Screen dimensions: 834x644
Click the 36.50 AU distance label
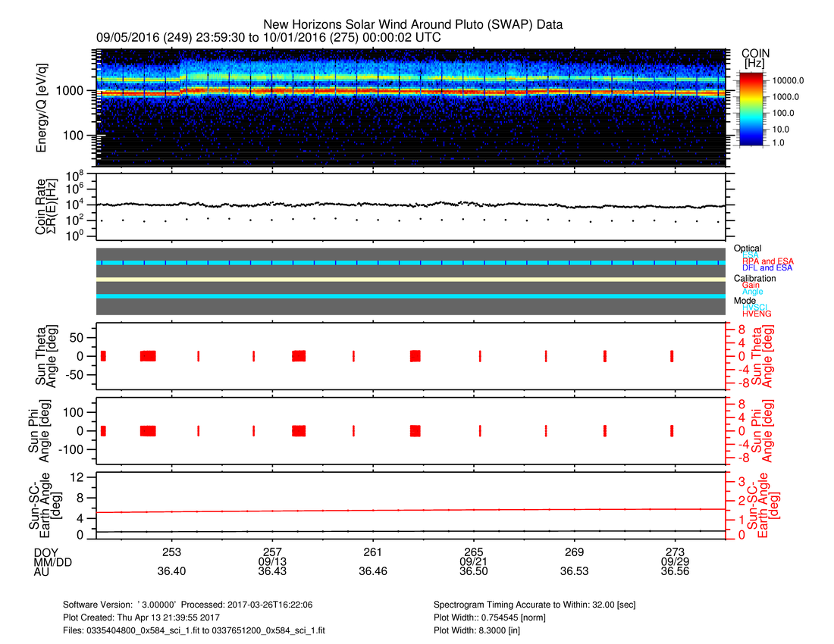(473, 571)
